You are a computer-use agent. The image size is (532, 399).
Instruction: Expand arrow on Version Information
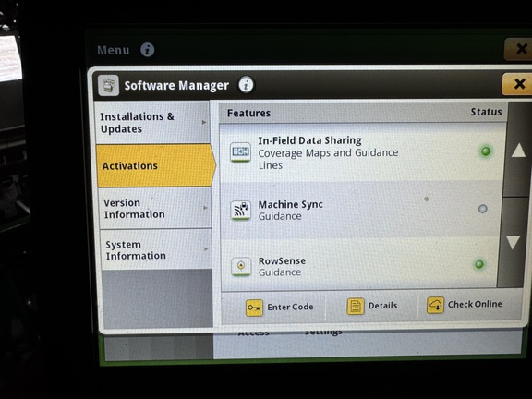click(205, 208)
